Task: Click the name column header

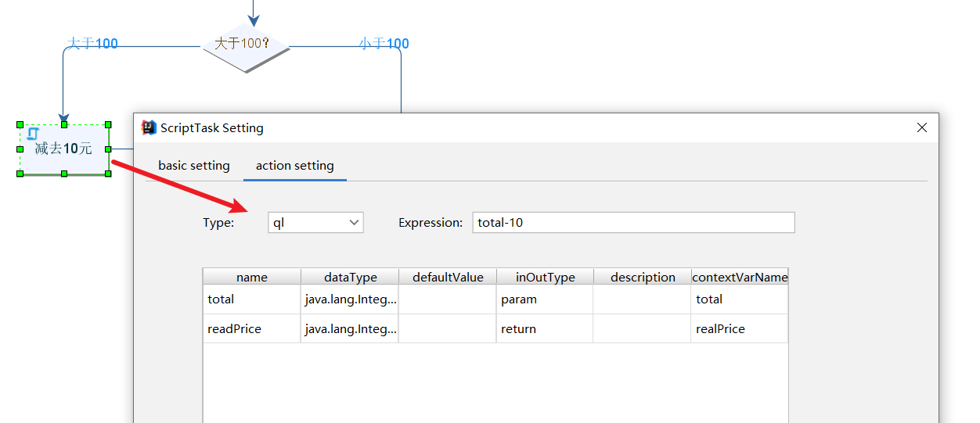Action: tap(251, 278)
